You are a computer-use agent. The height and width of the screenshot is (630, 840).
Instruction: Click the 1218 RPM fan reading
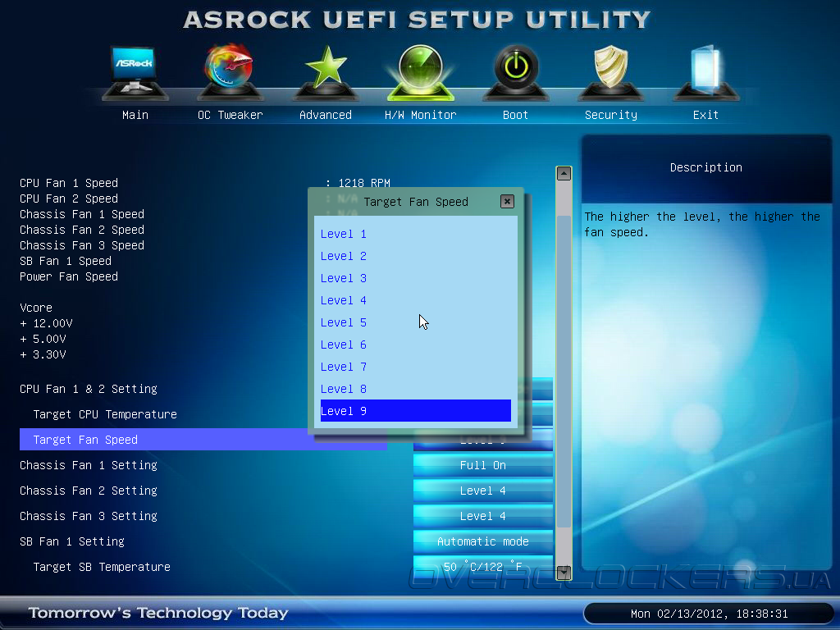click(x=363, y=183)
